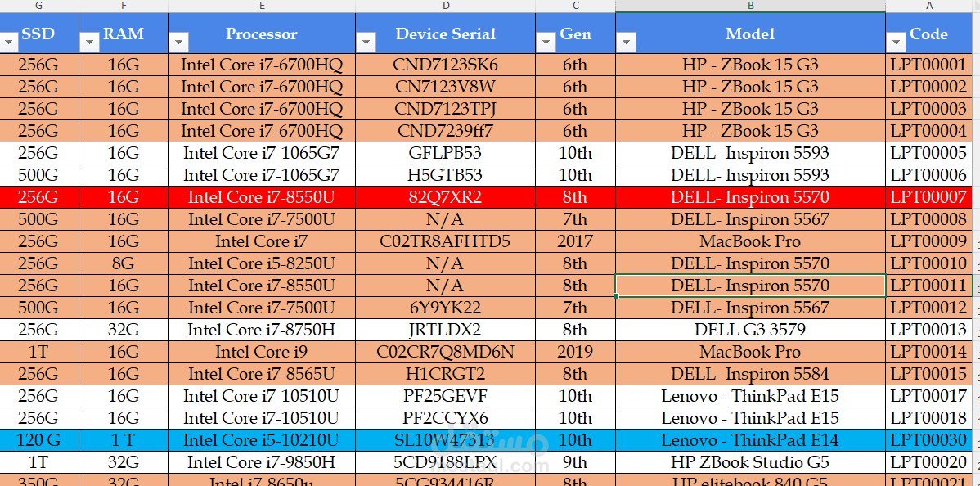Click Intel Core i5-8250U processor cell
This screenshot has width=980, height=486.
(262, 263)
